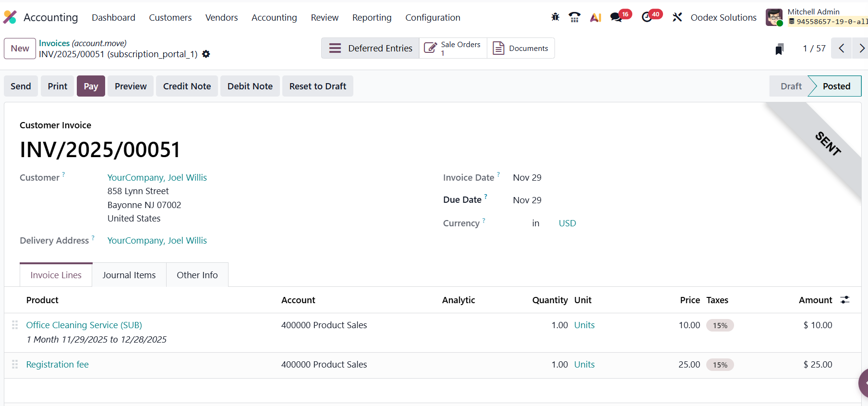This screenshot has width=868, height=406.
Task: Open Deferred Entries smart button
Action: pos(370,49)
